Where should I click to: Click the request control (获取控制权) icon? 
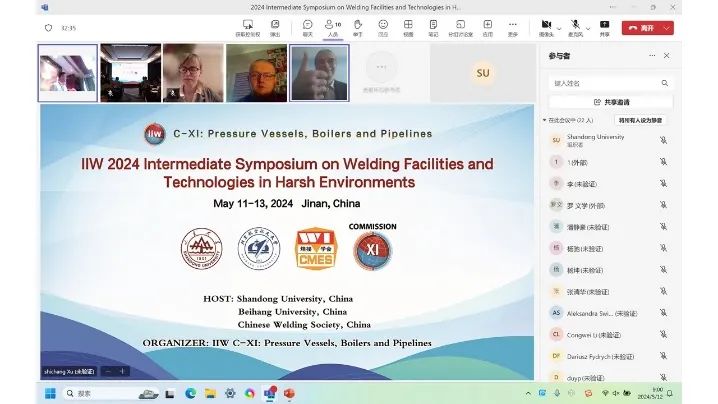248,25
